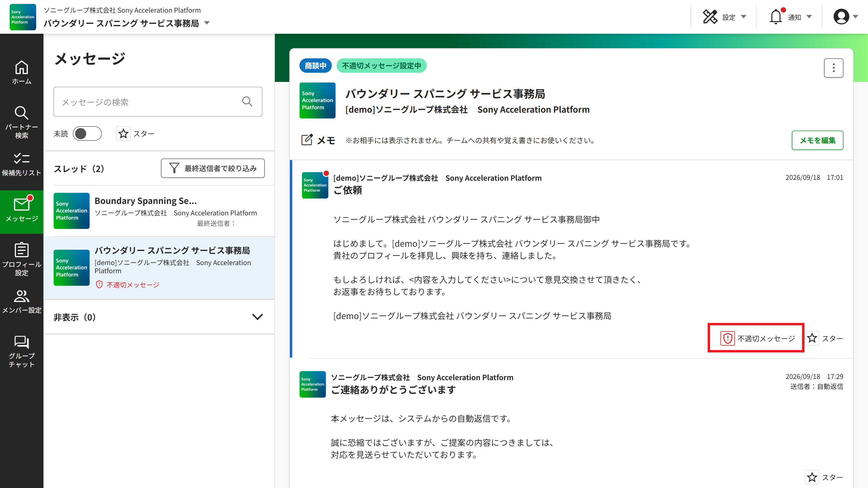Click the red shield 不適切メッセージ icon in ご依頼 message
The width and height of the screenshot is (868, 488).
tap(728, 338)
